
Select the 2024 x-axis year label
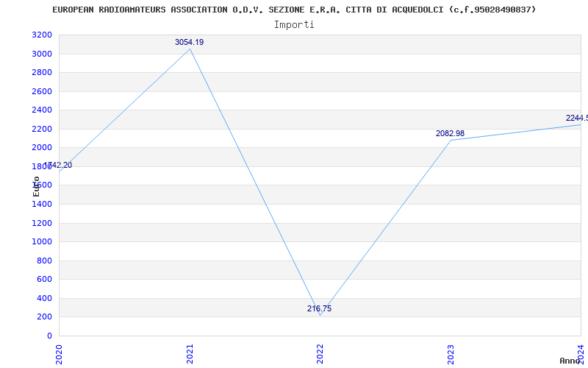[581, 354]
